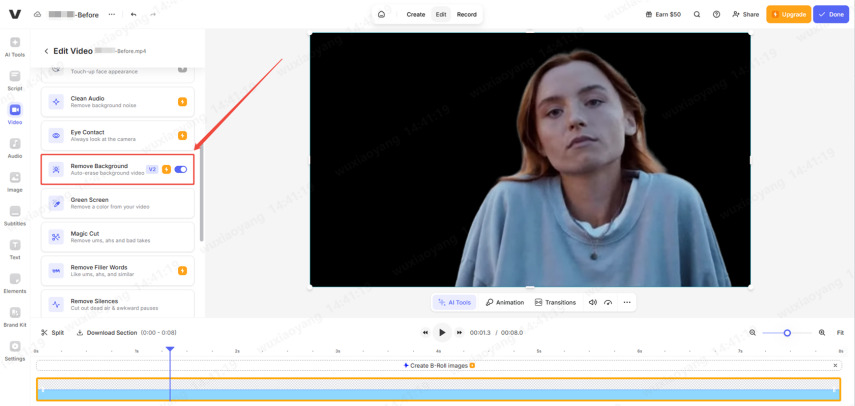
Task: Zoom in the timeline
Action: pyautogui.click(x=822, y=332)
